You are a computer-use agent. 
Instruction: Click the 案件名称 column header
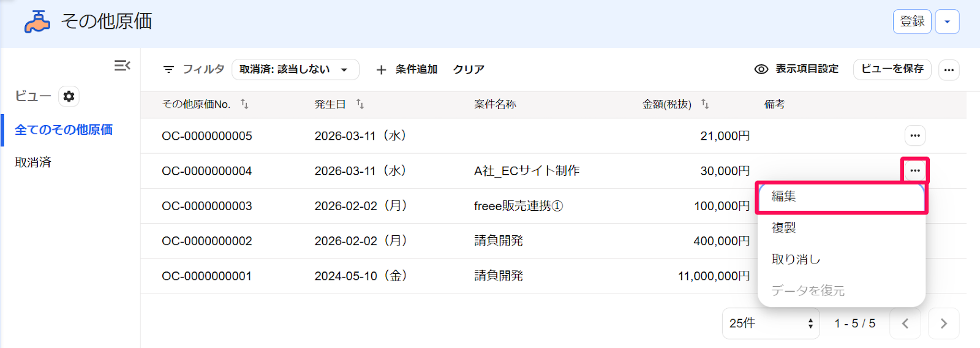(x=495, y=104)
